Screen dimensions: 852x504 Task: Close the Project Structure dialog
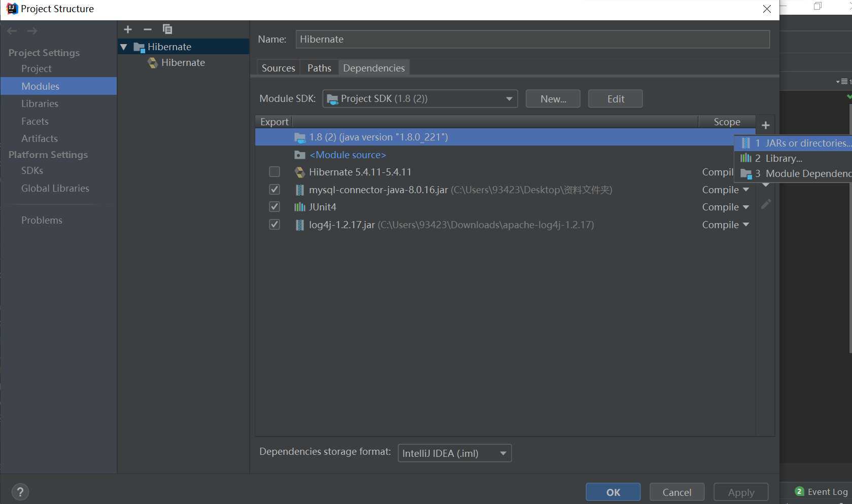[x=767, y=9]
